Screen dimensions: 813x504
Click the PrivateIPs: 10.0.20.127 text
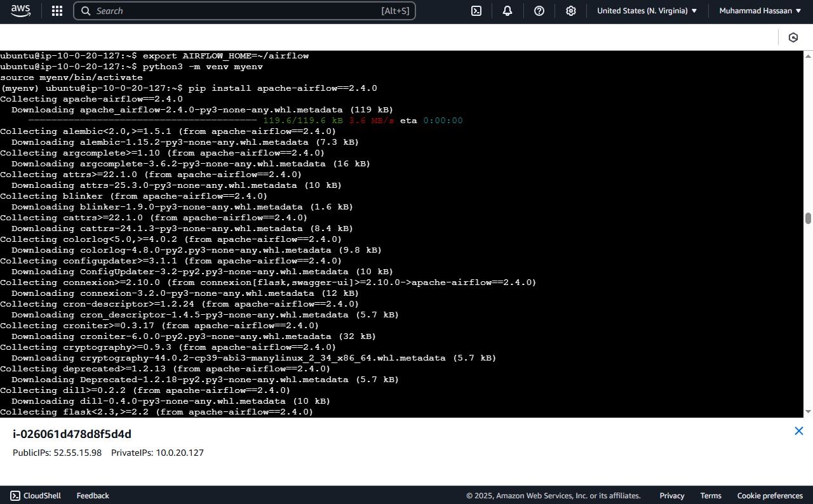(x=158, y=453)
